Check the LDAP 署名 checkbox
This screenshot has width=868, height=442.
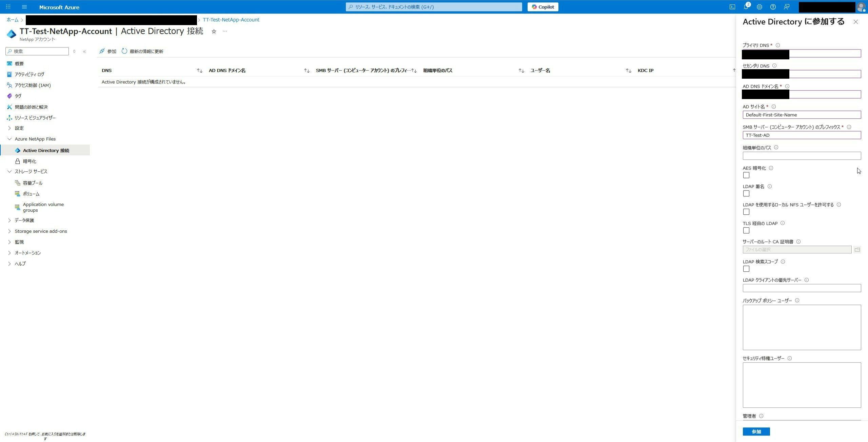pos(746,194)
